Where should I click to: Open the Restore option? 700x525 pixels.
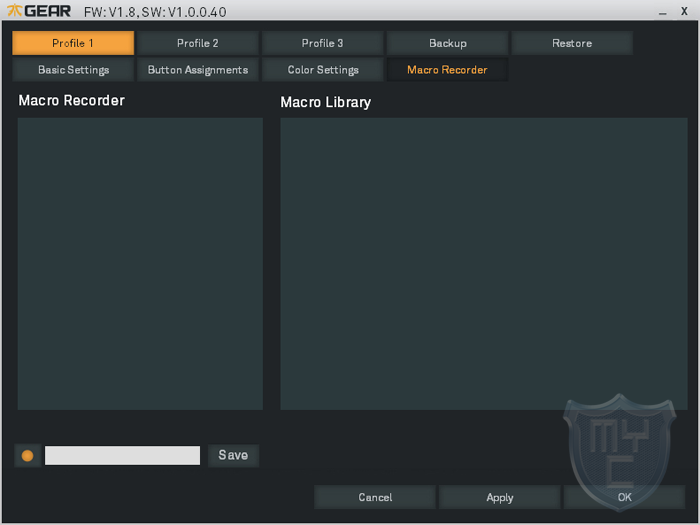tap(572, 43)
